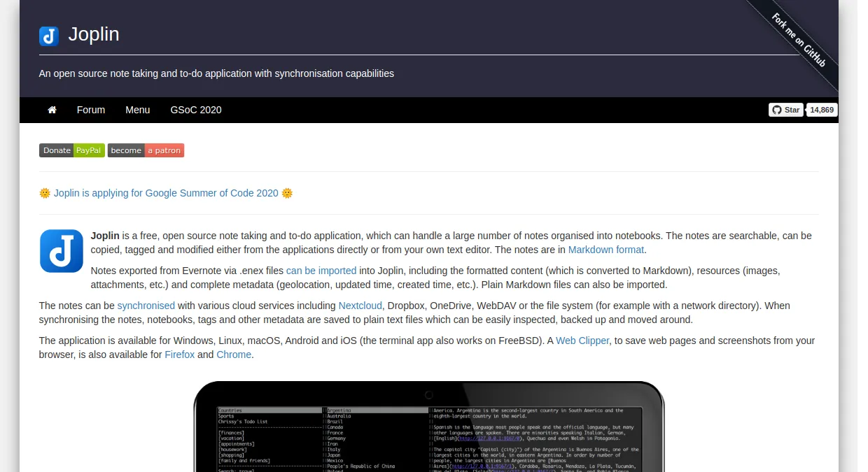Click the sun emoji before GSoC announcement

[x=45, y=193]
